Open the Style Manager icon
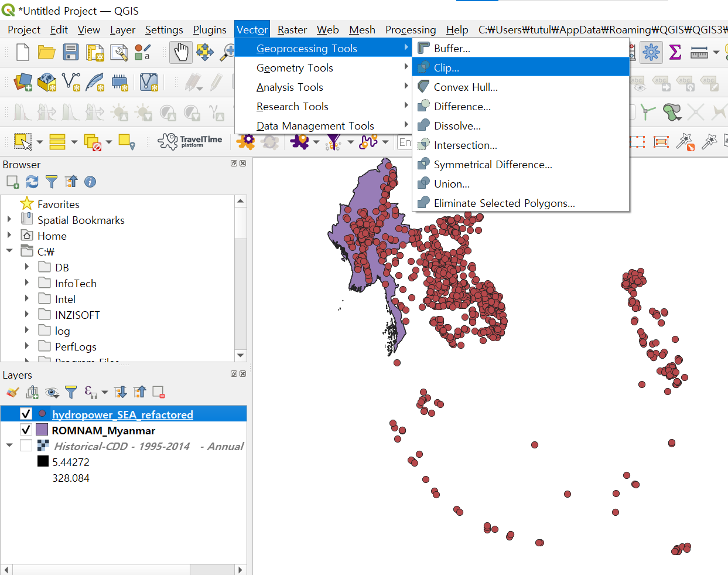This screenshot has height=575, width=728. coord(142,52)
